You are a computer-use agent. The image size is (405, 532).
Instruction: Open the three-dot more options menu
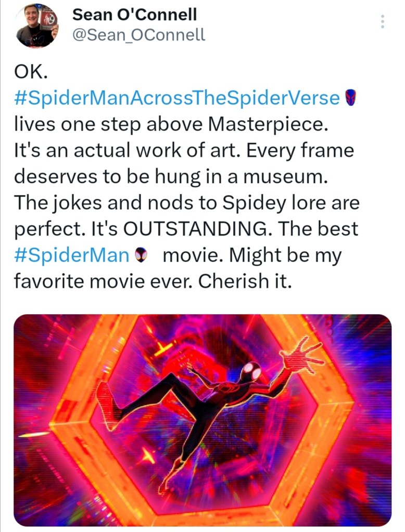[x=383, y=21]
